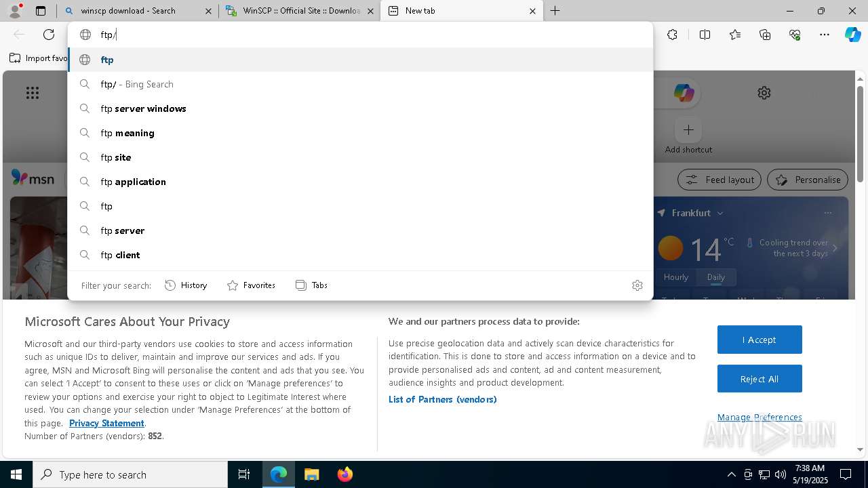Open page settings gear on new tab

coord(764,93)
